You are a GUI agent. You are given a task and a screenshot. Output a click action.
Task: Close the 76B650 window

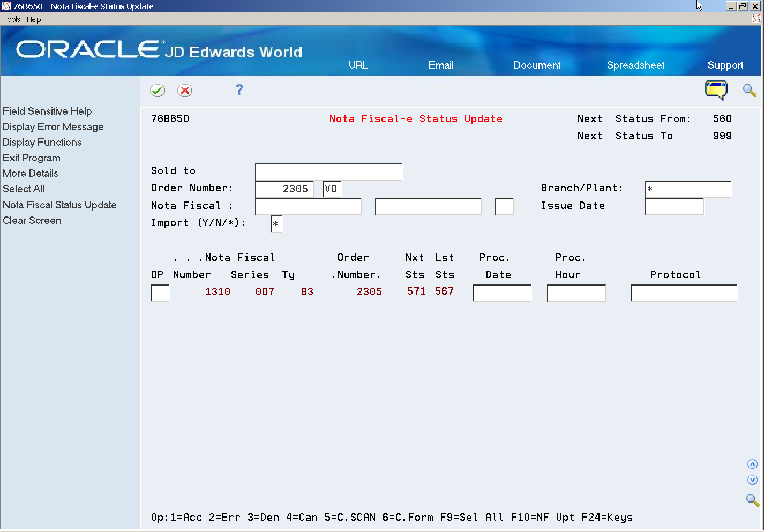click(x=754, y=6)
